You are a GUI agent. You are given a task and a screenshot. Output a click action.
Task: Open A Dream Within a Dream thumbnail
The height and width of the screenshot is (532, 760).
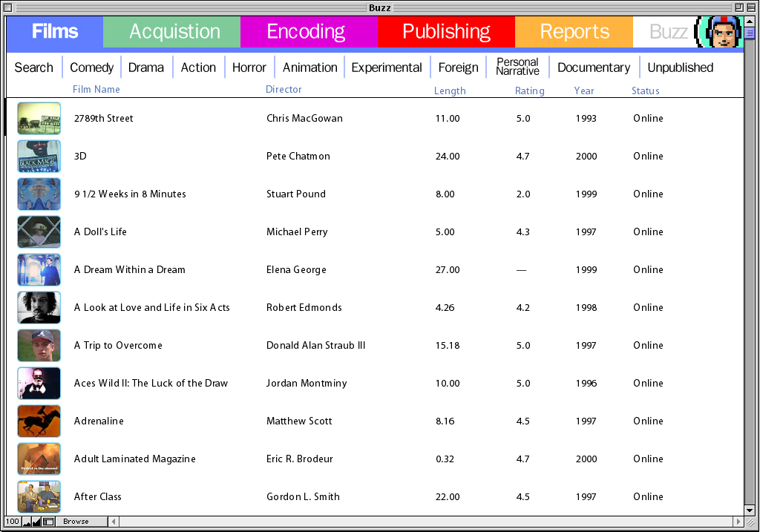(39, 269)
